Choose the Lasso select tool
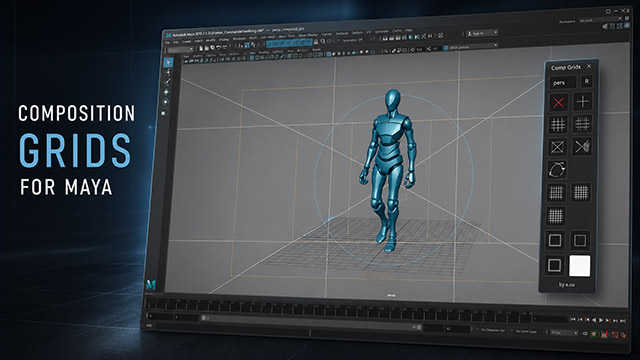640x360 pixels. pyautogui.click(x=167, y=73)
